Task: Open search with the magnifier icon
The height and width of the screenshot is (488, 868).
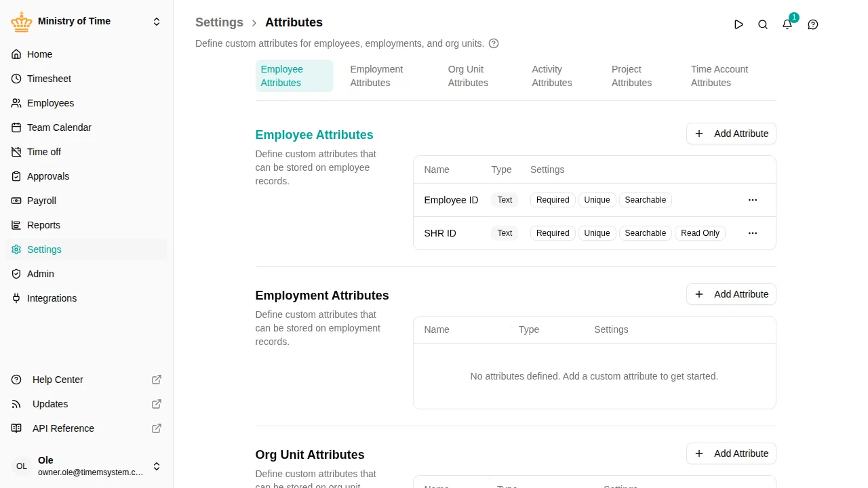Action: (763, 24)
